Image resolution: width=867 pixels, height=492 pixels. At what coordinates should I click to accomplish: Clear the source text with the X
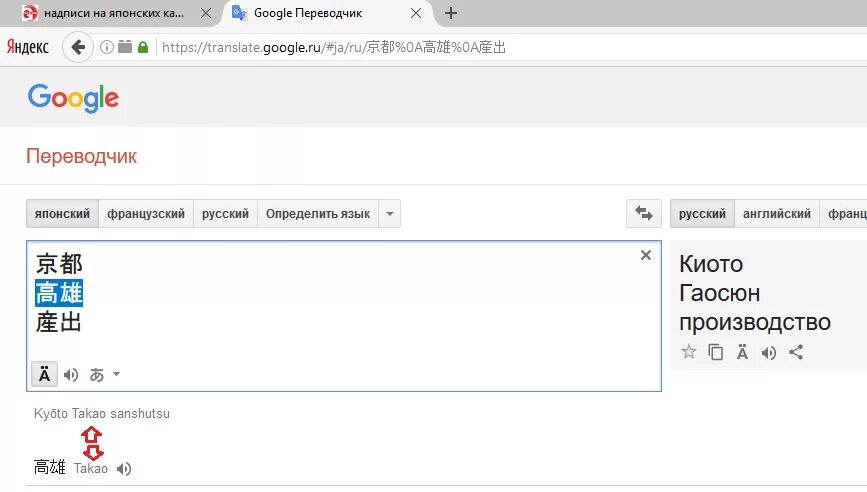[x=645, y=255]
